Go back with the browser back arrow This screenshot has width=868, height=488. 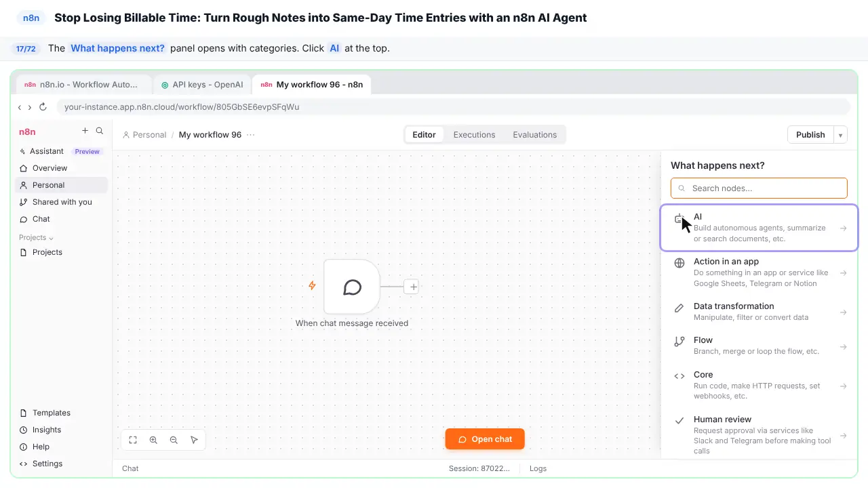(x=20, y=107)
